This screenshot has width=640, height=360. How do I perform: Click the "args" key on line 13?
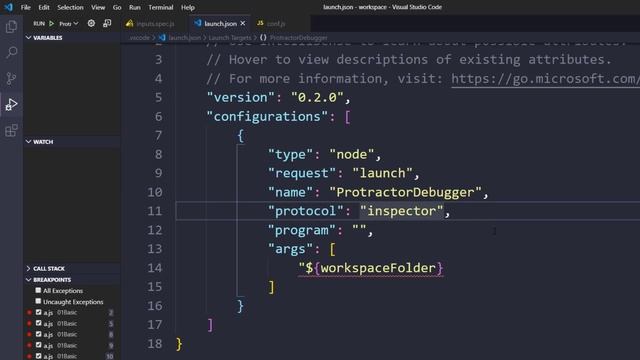pyautogui.click(x=290, y=249)
